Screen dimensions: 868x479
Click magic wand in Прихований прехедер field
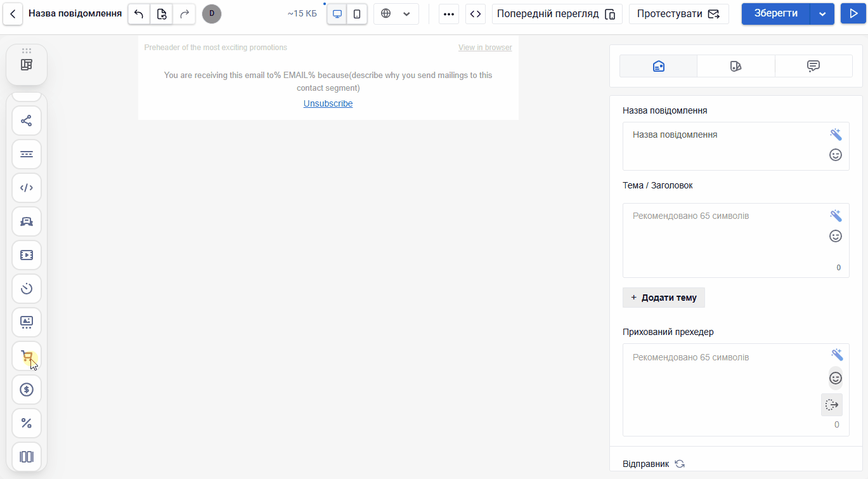837,355
